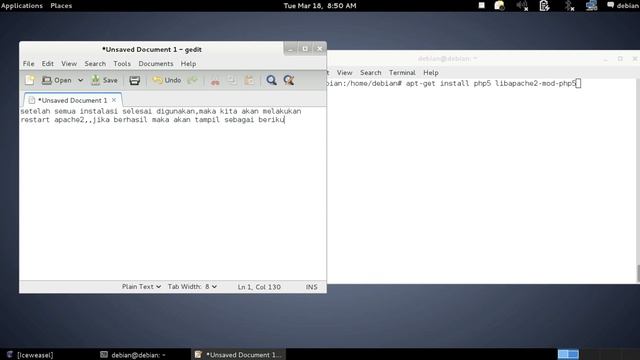Viewport: 640px width, 360px height.
Task: Open the Terminal menu in terminal window
Action: click(402, 73)
